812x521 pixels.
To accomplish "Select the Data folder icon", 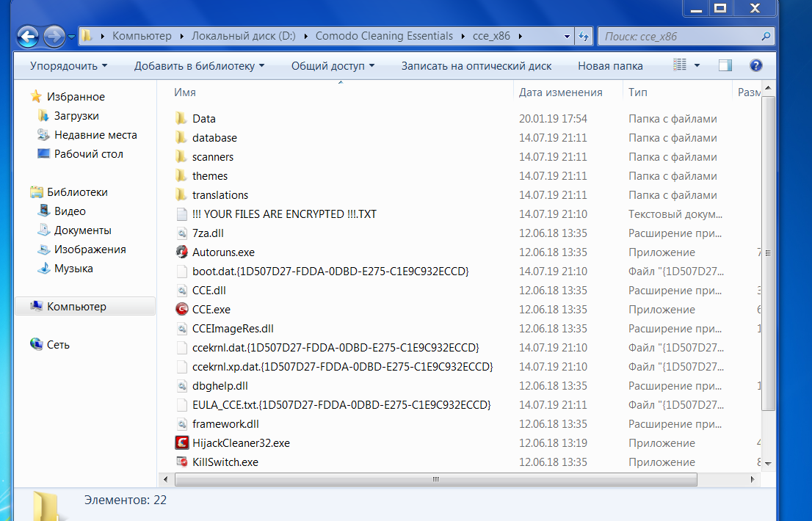I will (181, 118).
